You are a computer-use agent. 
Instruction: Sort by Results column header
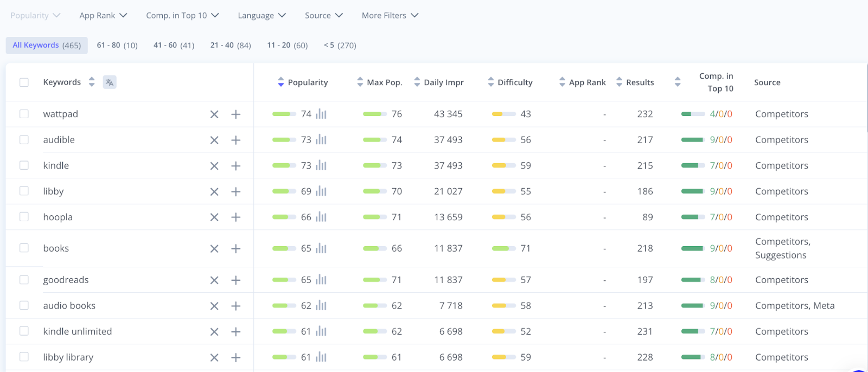point(619,82)
